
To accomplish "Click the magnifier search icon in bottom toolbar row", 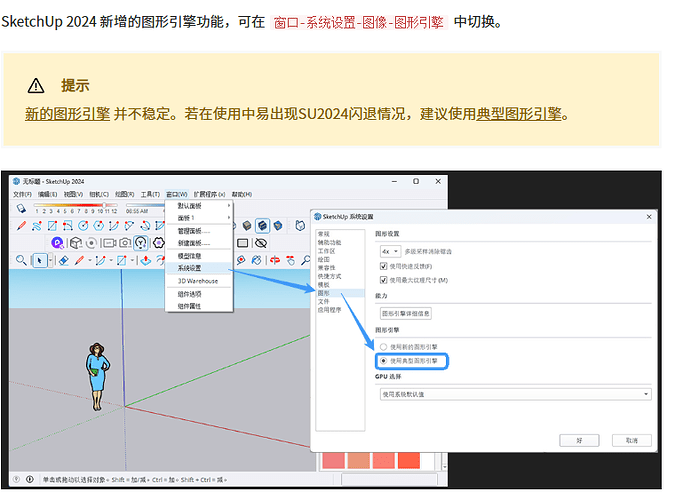I will coord(21,260).
